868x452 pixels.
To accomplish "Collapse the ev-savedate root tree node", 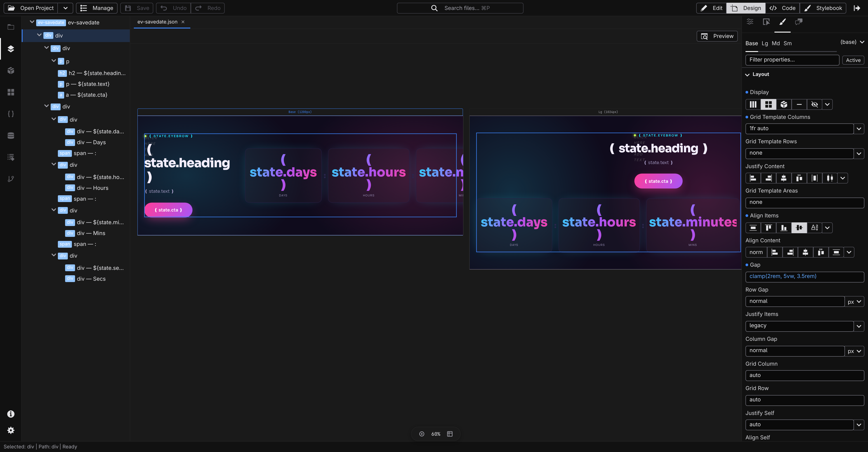I will (32, 22).
